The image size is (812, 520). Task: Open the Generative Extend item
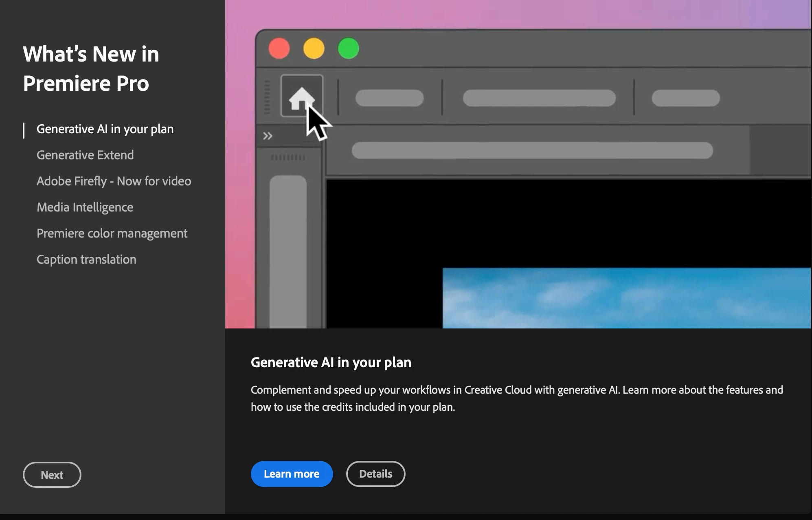coord(85,155)
